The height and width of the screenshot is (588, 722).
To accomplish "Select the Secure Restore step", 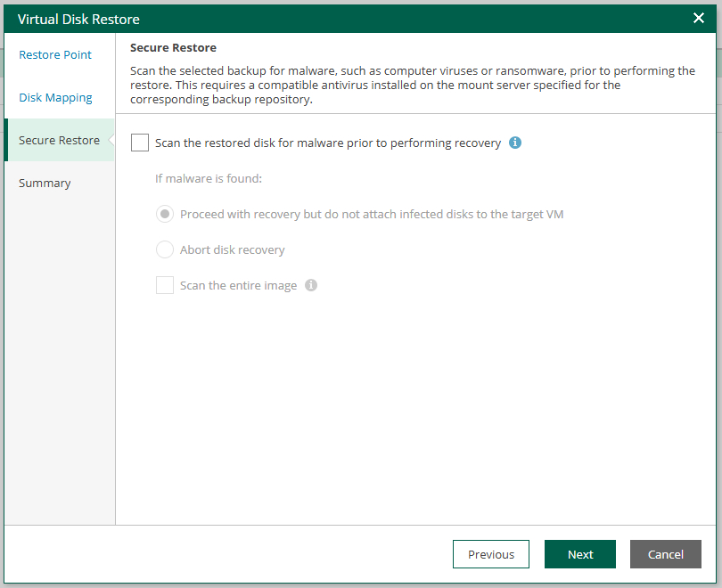I will (x=60, y=140).
